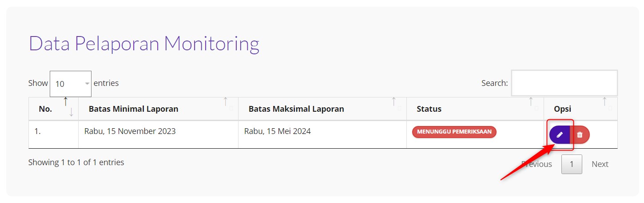644x203 pixels.
Task: Open the Show entries count dropdown
Action: point(71,84)
